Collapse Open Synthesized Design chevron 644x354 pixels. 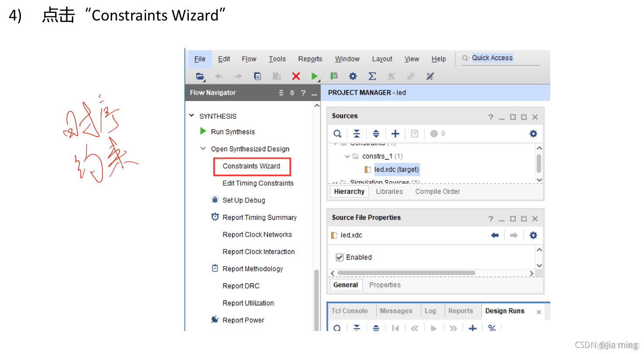(203, 148)
